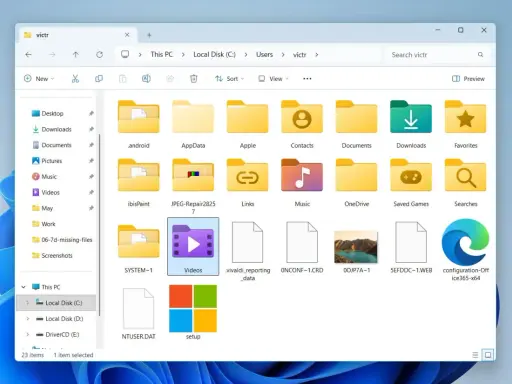Expand chevron after Users in breadcrumb

pos(283,55)
